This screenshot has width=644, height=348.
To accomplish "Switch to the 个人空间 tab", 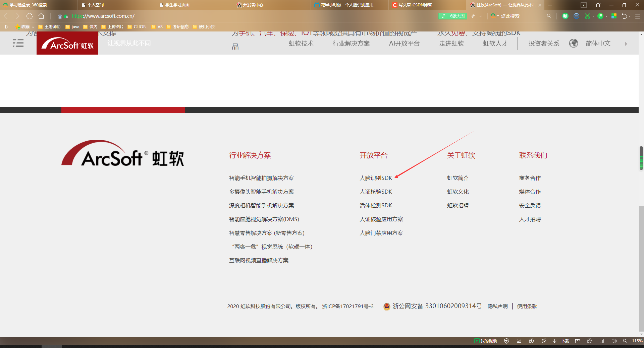I will pyautogui.click(x=116, y=5).
